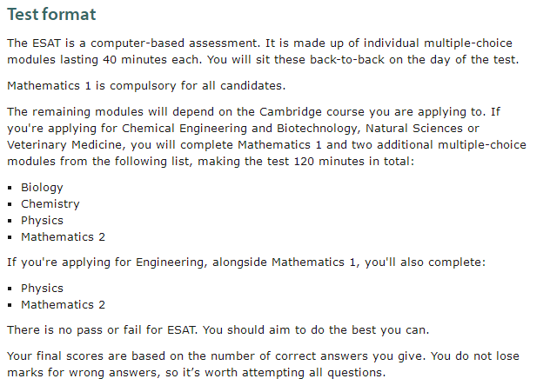Click the text 40 minutes each
Screen dimensions: 550x392
[152, 60]
